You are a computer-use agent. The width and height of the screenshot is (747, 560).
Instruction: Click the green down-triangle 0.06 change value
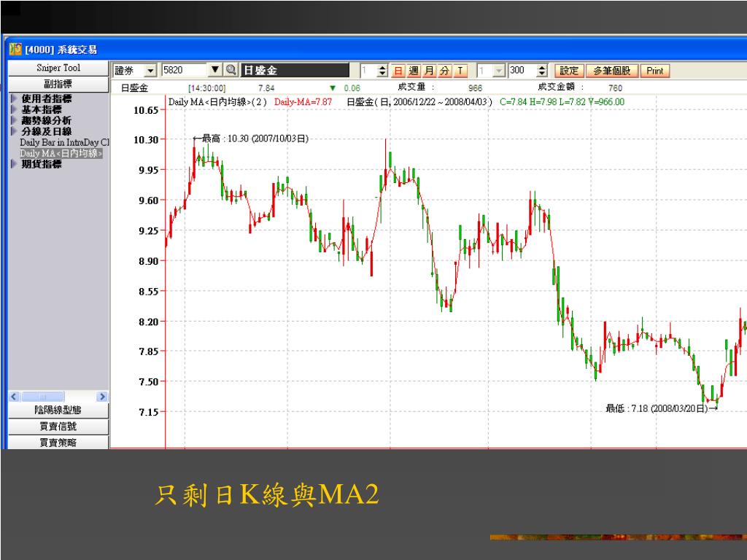point(345,88)
